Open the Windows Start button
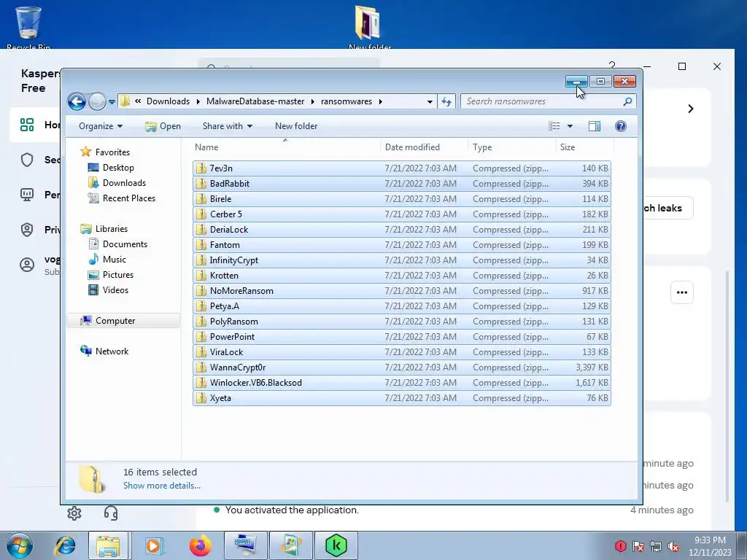Viewport: 747px width, 560px height. (19, 545)
